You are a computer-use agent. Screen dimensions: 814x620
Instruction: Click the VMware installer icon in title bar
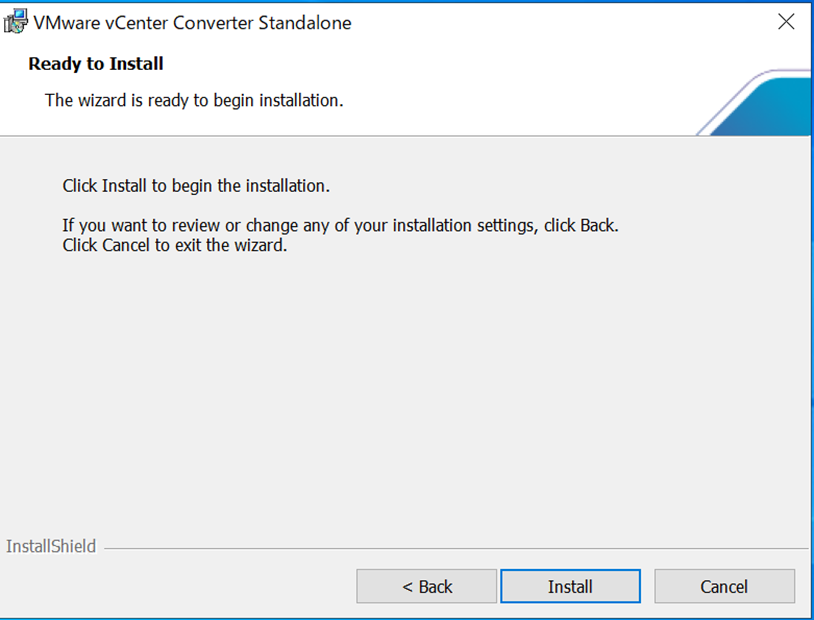16,21
